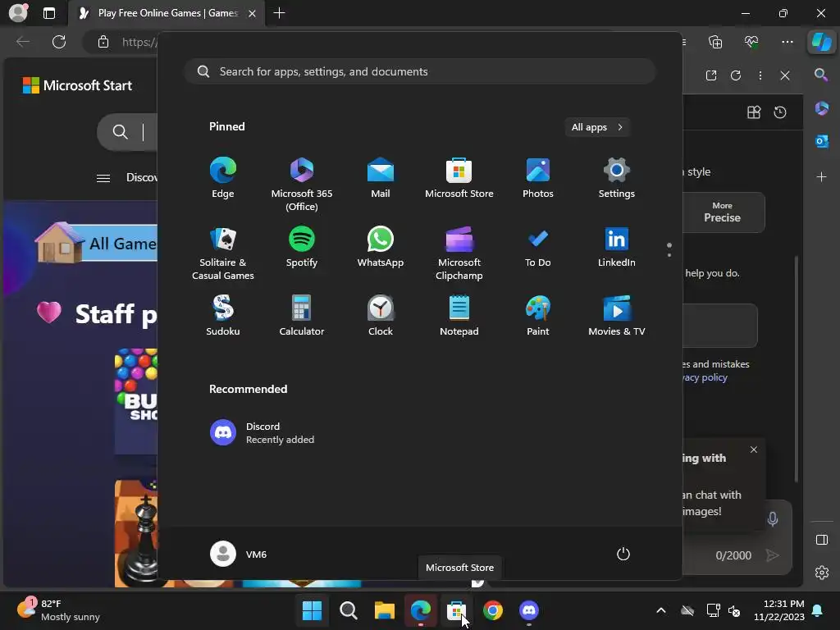The height and width of the screenshot is (630, 840).
Task: Open Copilot pane more options
Action: (760, 75)
